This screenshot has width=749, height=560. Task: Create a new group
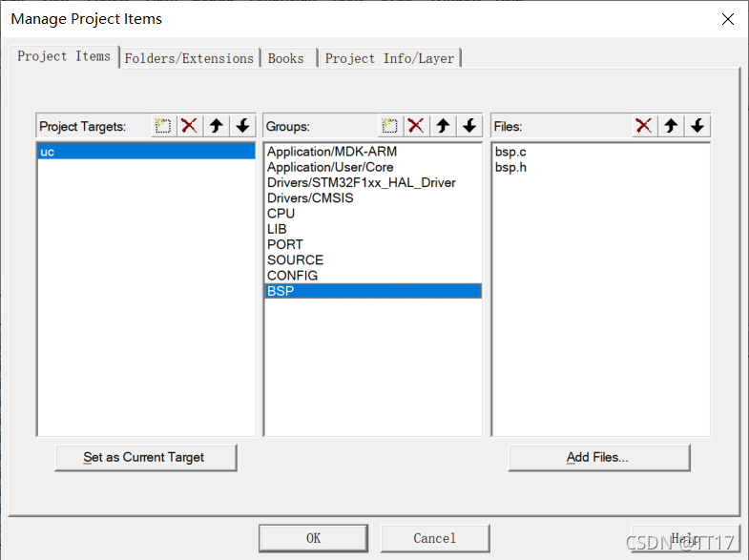point(390,126)
